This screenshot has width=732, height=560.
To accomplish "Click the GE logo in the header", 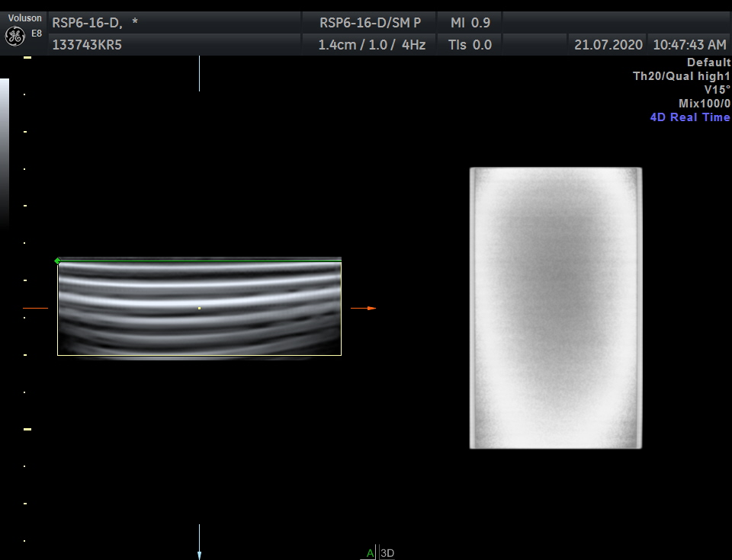I will click(x=14, y=36).
